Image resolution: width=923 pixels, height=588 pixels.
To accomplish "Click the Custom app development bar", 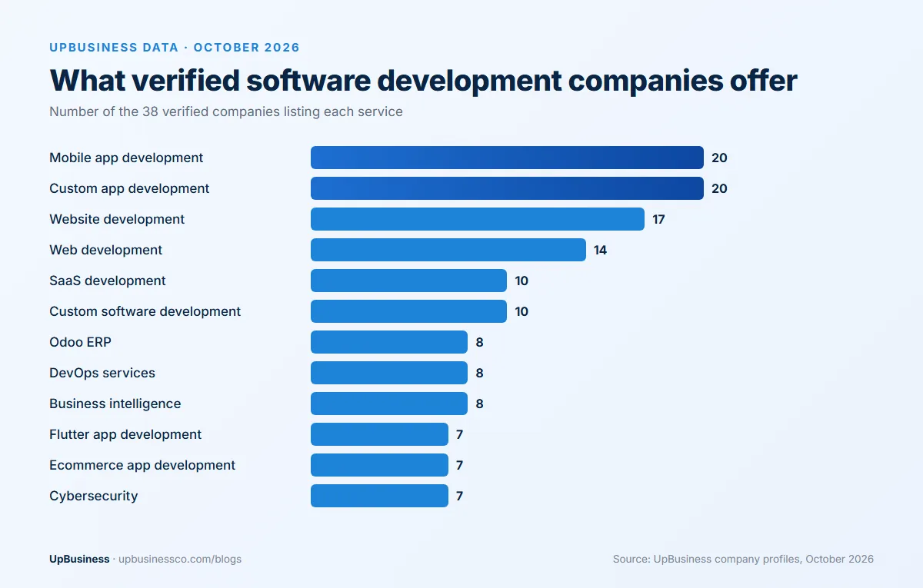I will 507,188.
